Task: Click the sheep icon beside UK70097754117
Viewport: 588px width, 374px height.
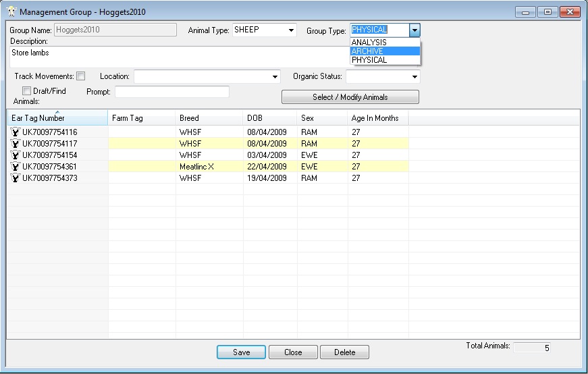Action: coord(15,143)
